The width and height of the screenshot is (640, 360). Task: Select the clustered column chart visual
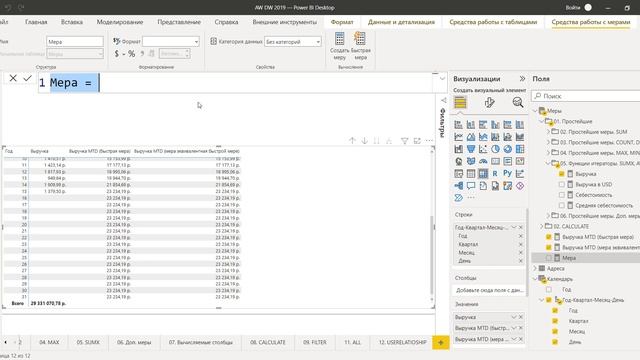point(495,124)
